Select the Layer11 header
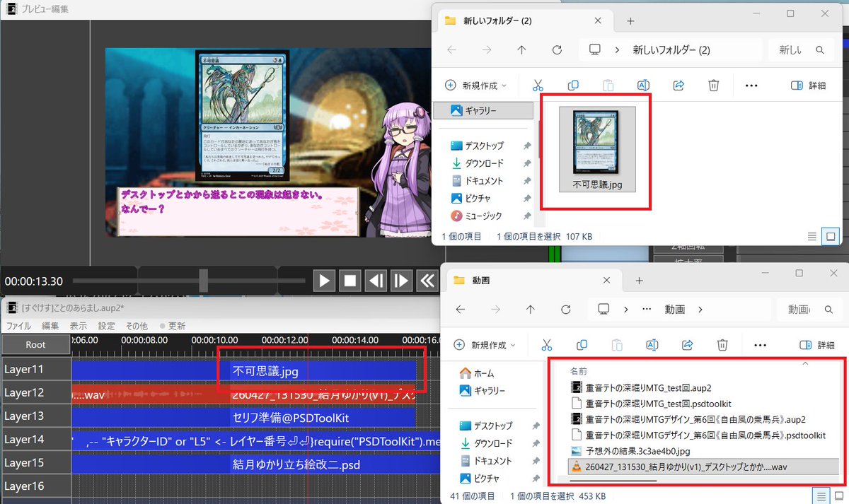The image size is (849, 504). 35,369
